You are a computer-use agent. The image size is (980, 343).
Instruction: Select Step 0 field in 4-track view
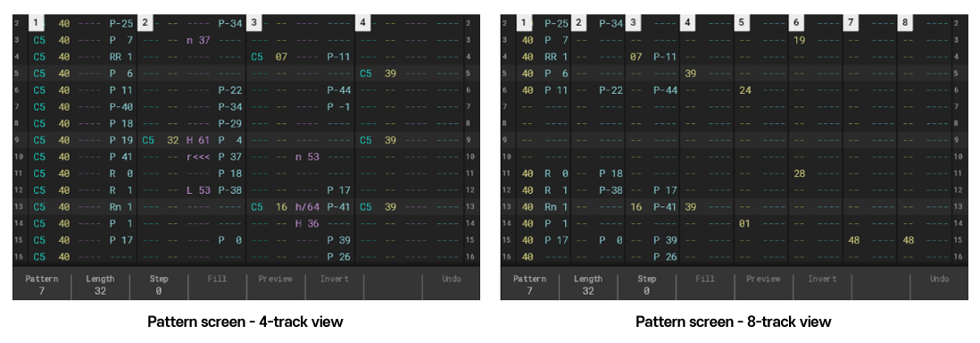click(159, 285)
